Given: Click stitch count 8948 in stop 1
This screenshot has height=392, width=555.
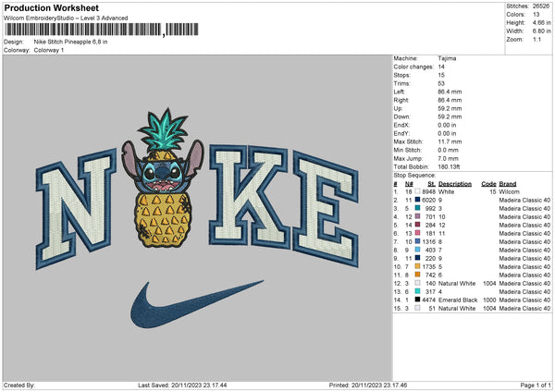Looking at the screenshot, I should 428,191.
